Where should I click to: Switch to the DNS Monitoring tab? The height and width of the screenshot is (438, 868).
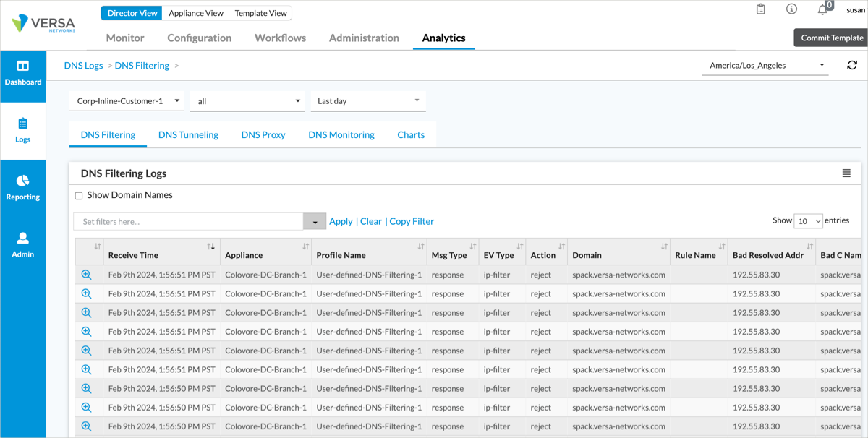click(341, 134)
